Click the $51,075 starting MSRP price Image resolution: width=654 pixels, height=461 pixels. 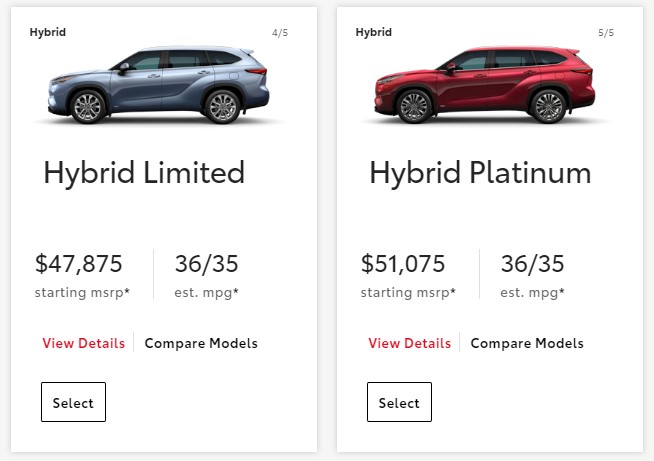pos(403,264)
